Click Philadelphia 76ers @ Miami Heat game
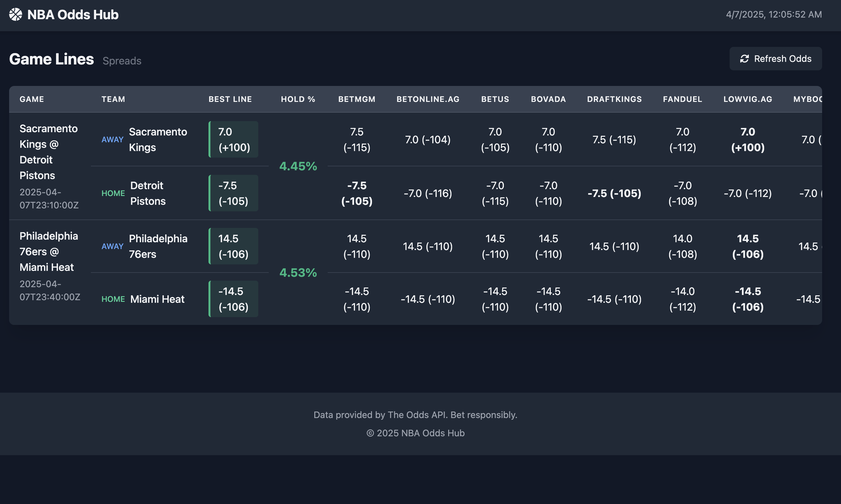 (49, 252)
